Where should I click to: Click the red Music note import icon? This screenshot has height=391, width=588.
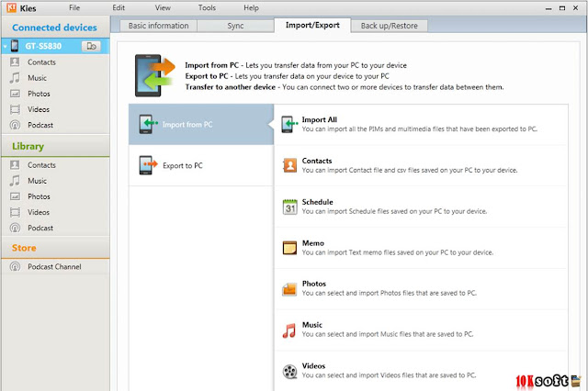pos(289,330)
